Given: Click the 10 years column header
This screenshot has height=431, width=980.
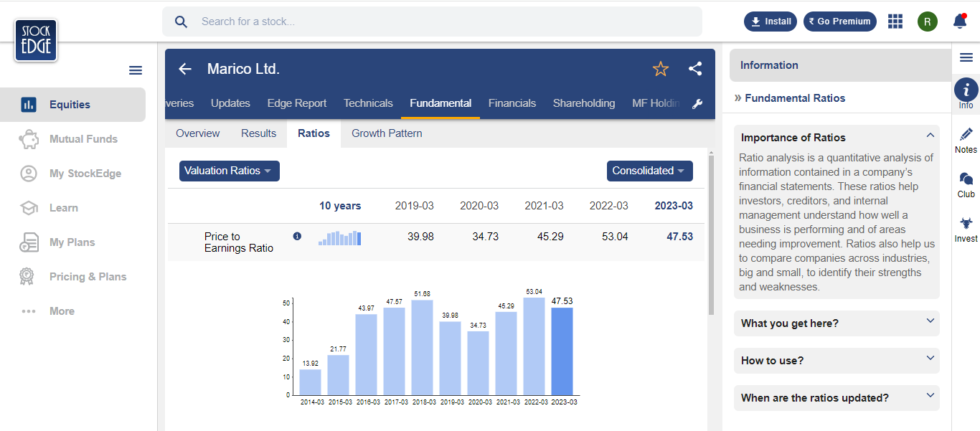Looking at the screenshot, I should point(340,206).
